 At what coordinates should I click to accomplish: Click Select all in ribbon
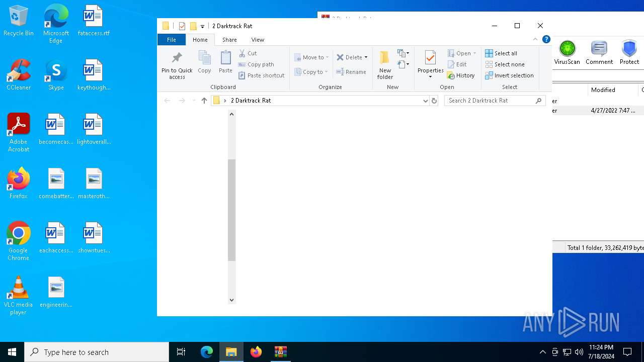tap(501, 53)
